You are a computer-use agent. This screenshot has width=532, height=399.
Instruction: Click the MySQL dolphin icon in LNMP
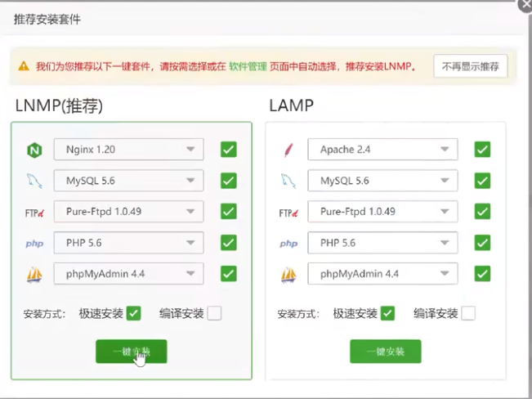(x=34, y=181)
